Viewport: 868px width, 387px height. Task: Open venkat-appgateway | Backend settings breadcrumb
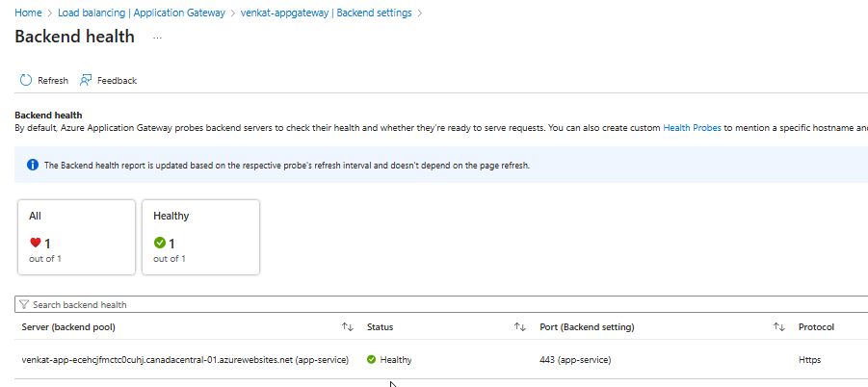pos(326,13)
